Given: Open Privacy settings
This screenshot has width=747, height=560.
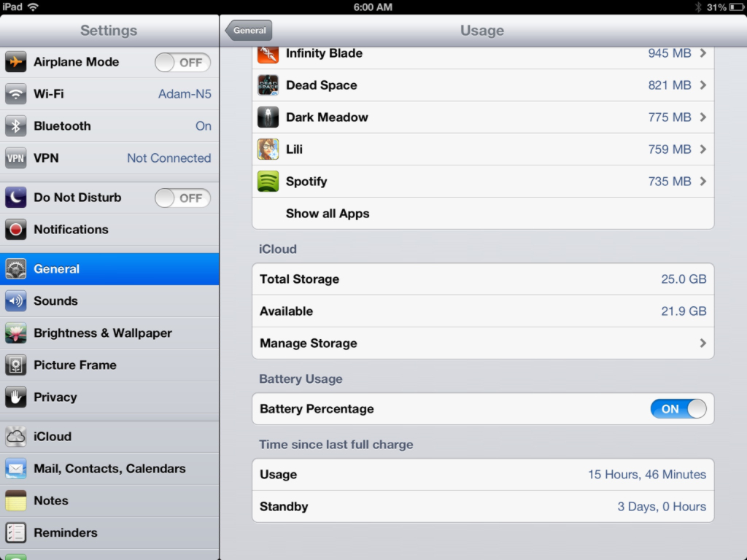Looking at the screenshot, I should click(x=109, y=397).
